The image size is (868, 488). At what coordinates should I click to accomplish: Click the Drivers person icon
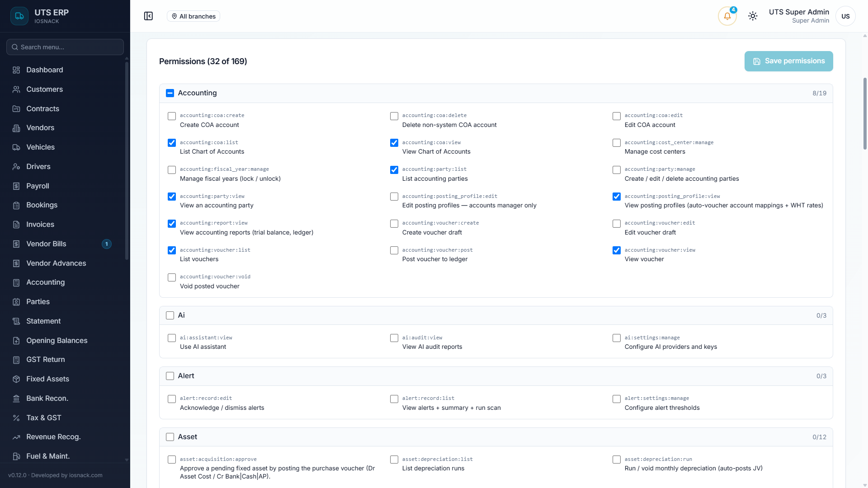pos(16,167)
